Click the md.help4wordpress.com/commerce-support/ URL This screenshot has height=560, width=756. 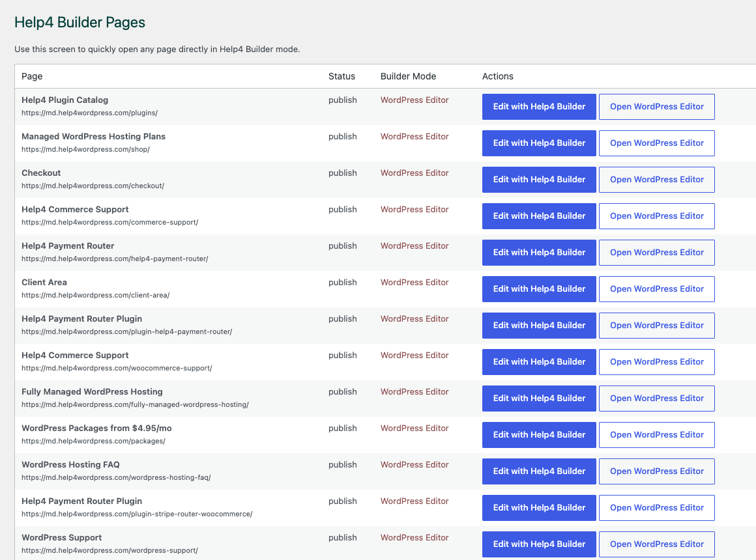click(x=110, y=222)
